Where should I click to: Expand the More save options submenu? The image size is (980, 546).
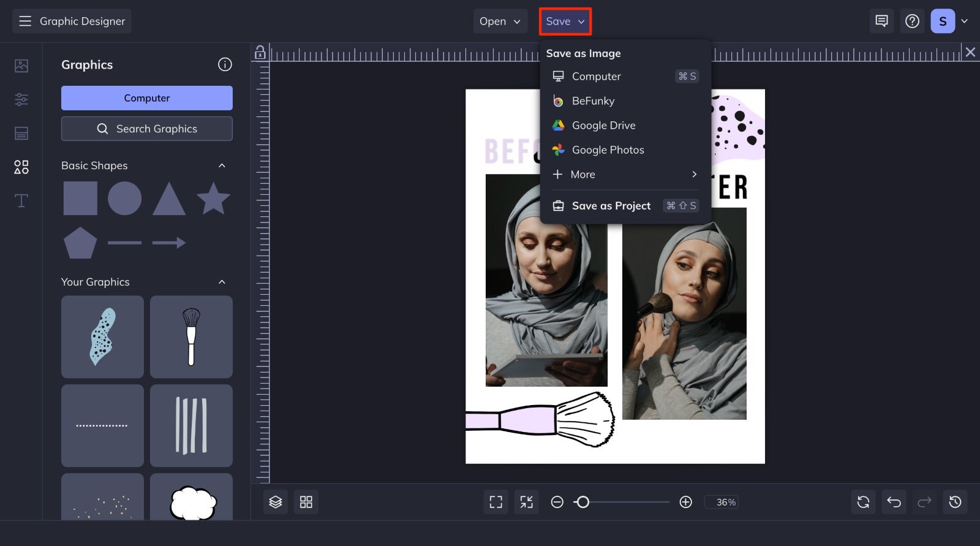pos(625,175)
